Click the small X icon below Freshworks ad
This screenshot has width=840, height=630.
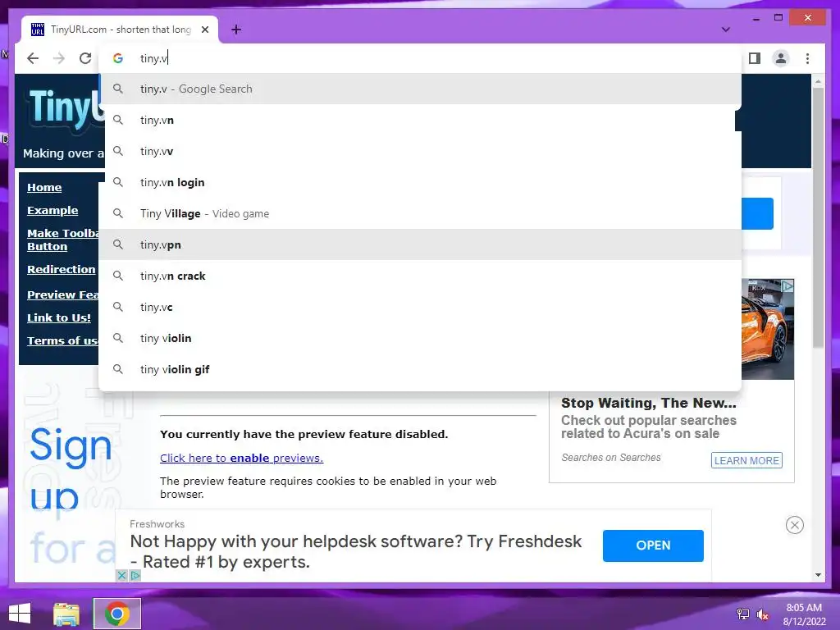[x=121, y=575]
